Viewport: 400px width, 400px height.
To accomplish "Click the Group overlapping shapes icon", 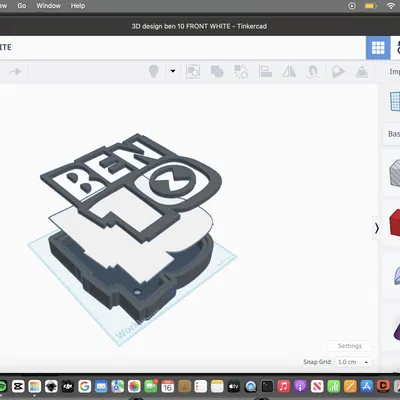I will [217, 71].
